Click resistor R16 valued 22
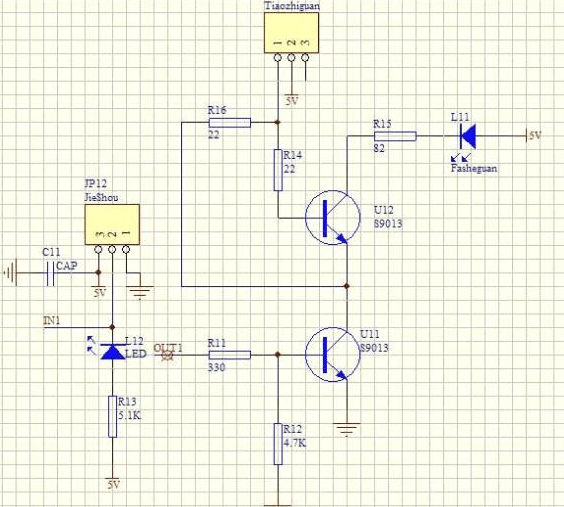 pyautogui.click(x=230, y=123)
